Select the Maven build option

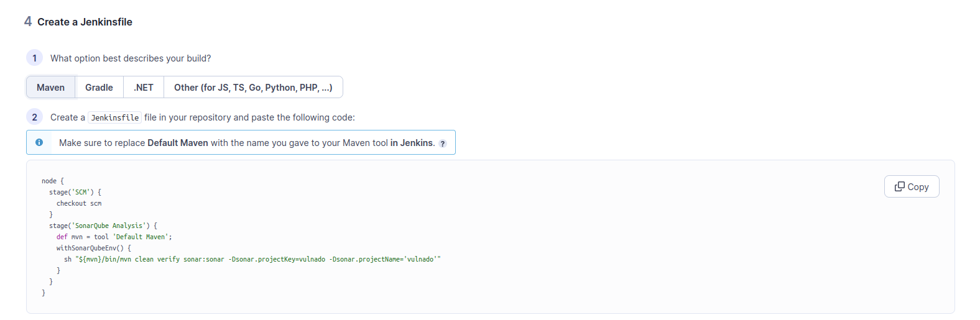[x=50, y=87]
